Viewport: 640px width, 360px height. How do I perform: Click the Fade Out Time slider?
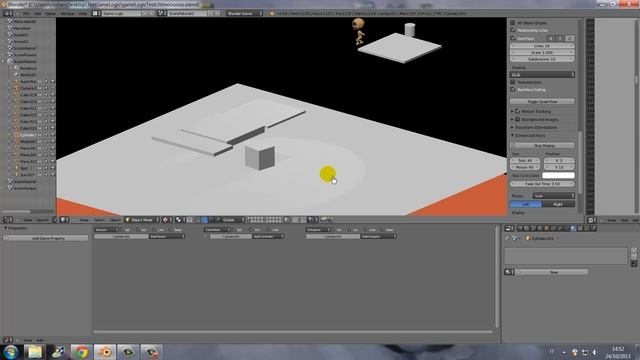[x=542, y=184]
